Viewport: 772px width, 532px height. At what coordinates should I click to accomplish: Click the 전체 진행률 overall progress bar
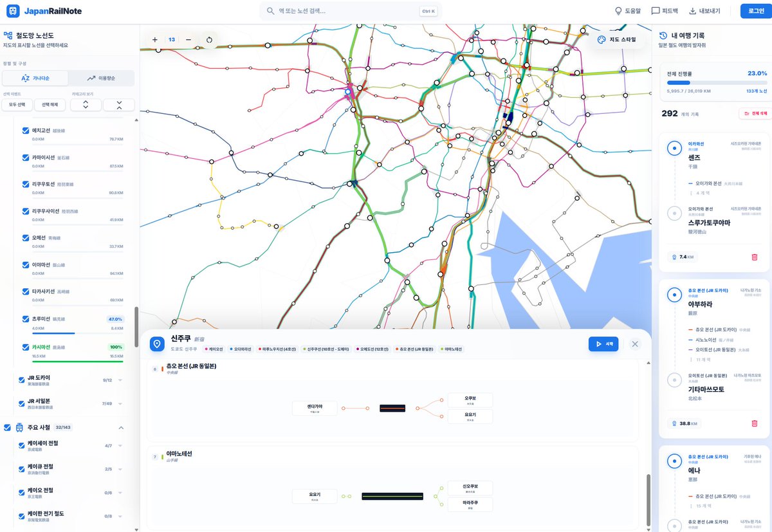click(x=717, y=82)
